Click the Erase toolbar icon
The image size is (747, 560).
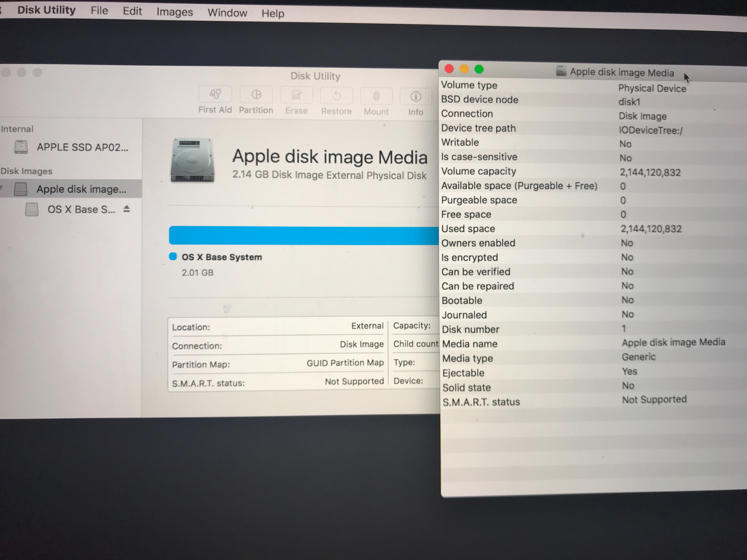[x=296, y=95]
